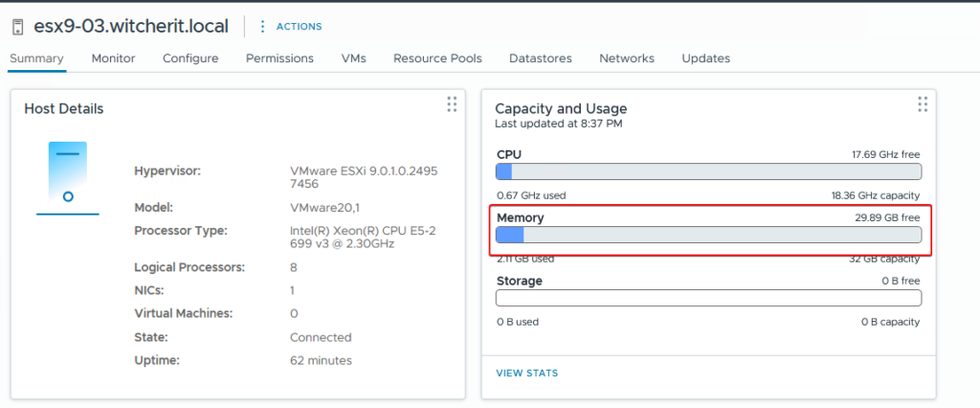The image size is (980, 408).
Task: Click the host icon beside the esx9-03 title
Action: [17, 26]
